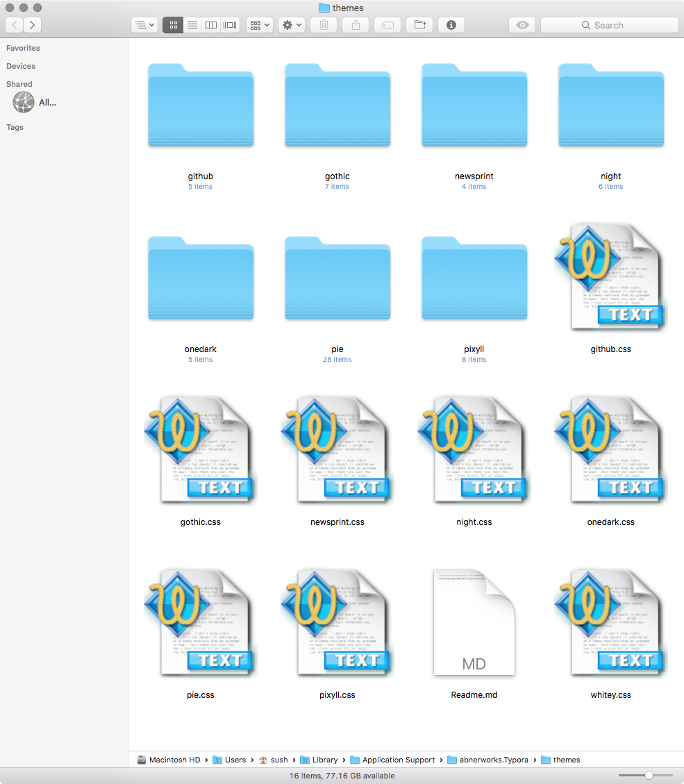Switch to cover flow view

tap(229, 25)
